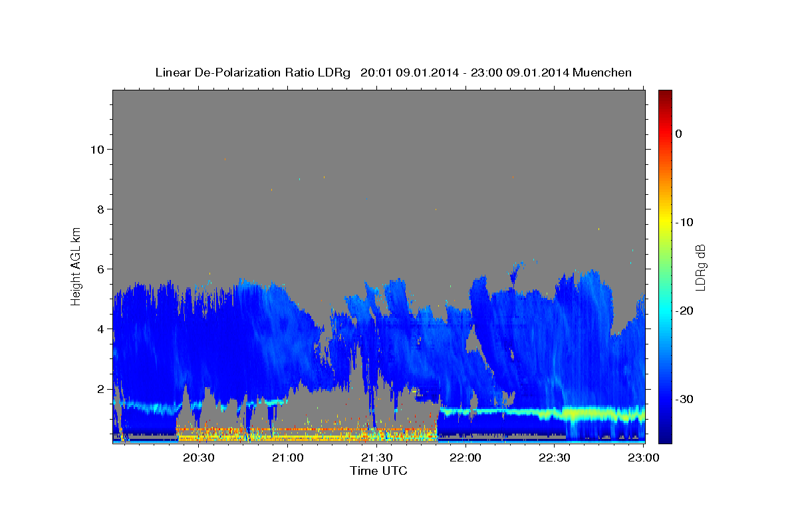Click the colorbar value -30
This screenshot has height=532, width=798.
pyautogui.click(x=685, y=399)
